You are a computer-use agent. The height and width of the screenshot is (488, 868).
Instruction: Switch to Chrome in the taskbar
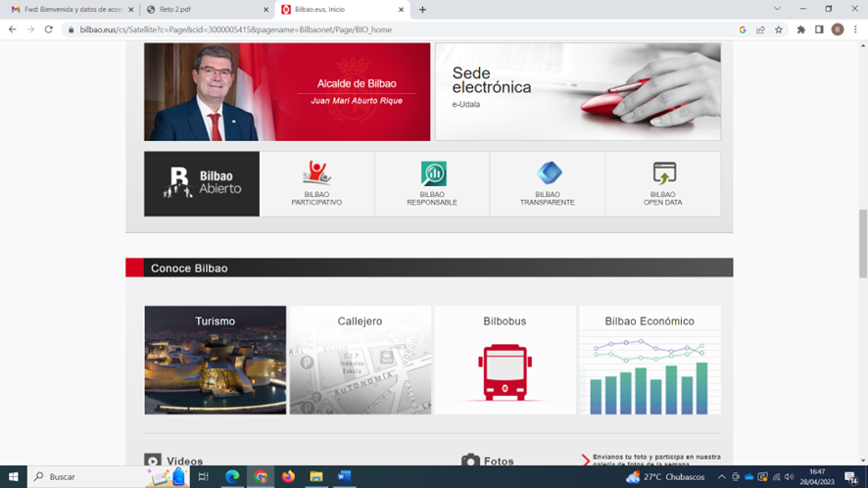pos(261,476)
